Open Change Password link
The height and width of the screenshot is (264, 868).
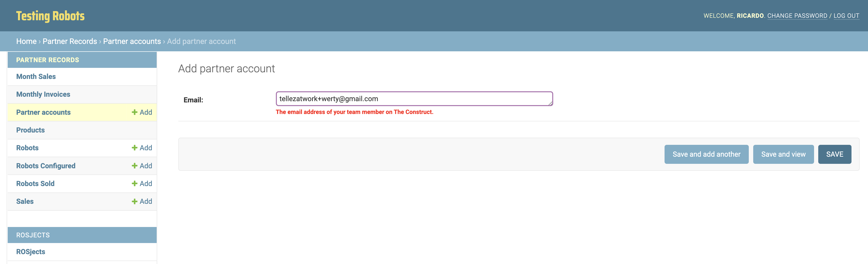(x=797, y=16)
